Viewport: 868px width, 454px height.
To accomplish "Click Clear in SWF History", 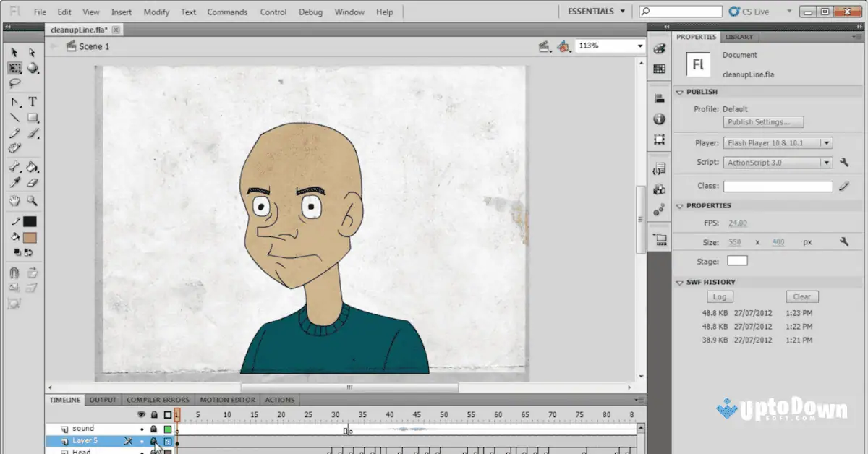I will pos(801,296).
